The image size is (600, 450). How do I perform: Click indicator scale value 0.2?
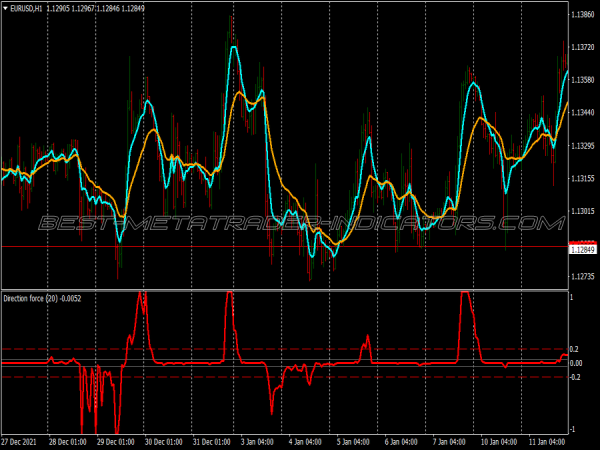click(574, 349)
